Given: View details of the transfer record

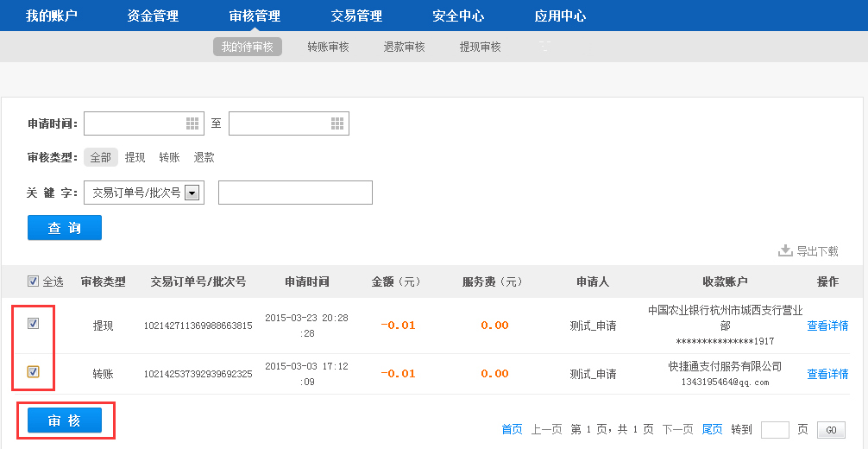Looking at the screenshot, I should point(827,374).
